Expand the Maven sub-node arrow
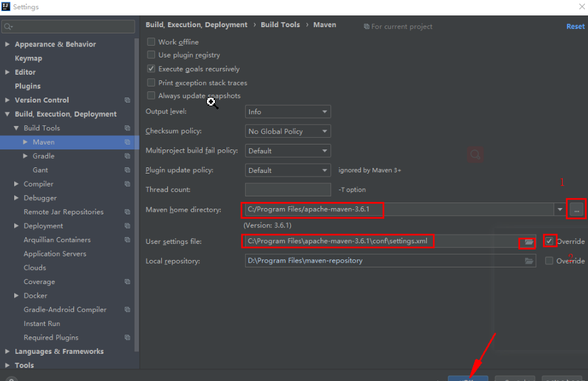This screenshot has width=588, height=381. 25,142
